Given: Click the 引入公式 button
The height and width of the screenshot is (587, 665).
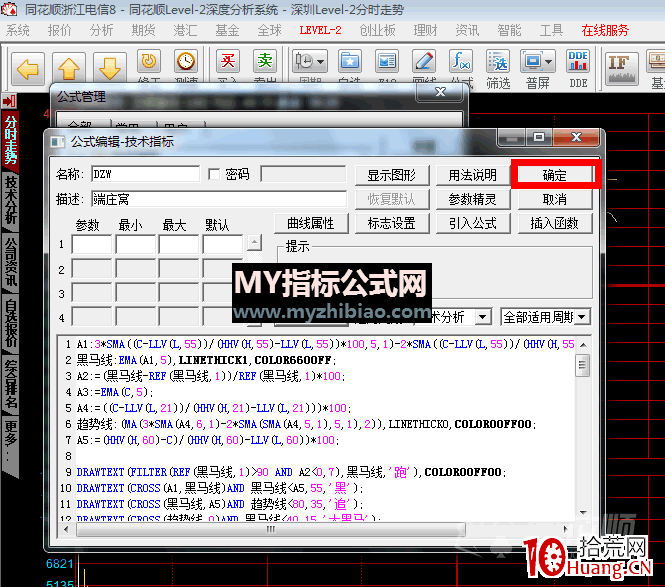Looking at the screenshot, I should click(x=472, y=223).
